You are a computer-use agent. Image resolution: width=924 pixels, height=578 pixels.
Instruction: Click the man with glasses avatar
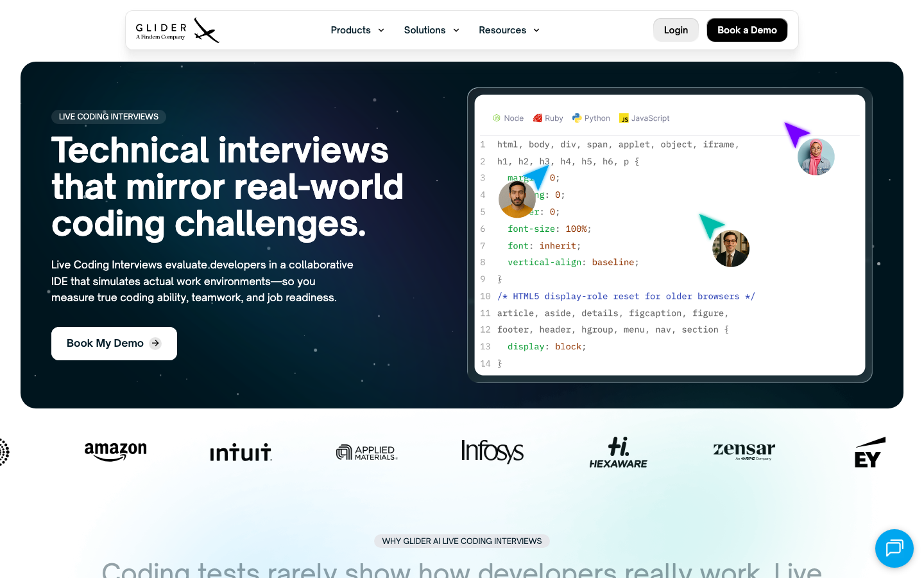(731, 249)
